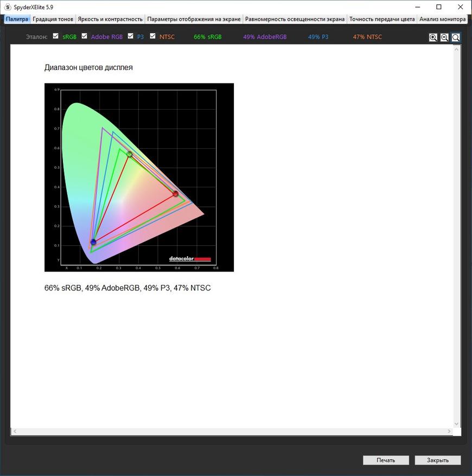Image resolution: width=472 pixels, height=476 pixels.
Task: Click the 49% AdobeRGB value in header
Action: coord(265,37)
